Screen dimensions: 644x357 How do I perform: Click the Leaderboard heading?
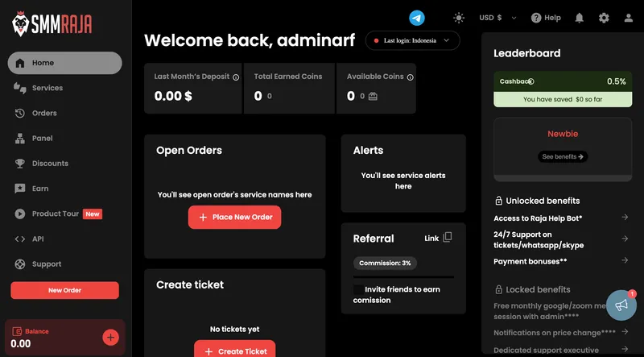tap(527, 53)
